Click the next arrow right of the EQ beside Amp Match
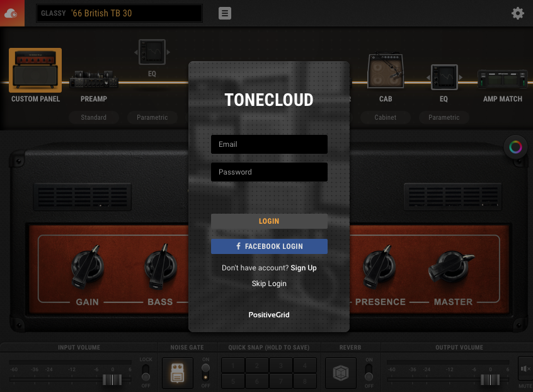 tap(461, 78)
